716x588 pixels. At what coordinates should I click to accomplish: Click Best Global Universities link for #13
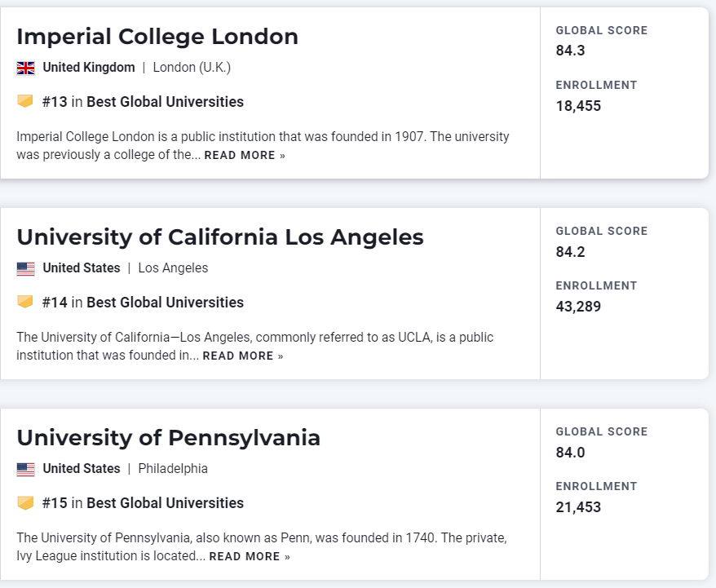(165, 102)
